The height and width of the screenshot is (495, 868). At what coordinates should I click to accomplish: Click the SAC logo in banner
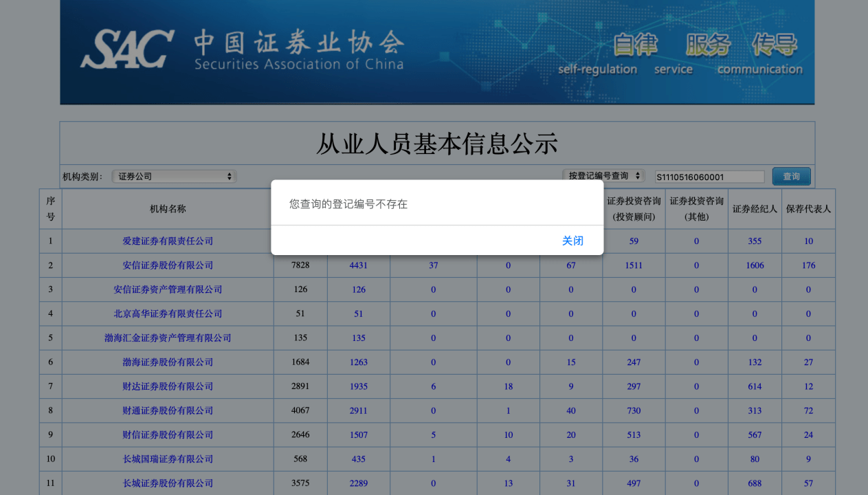[x=127, y=49]
